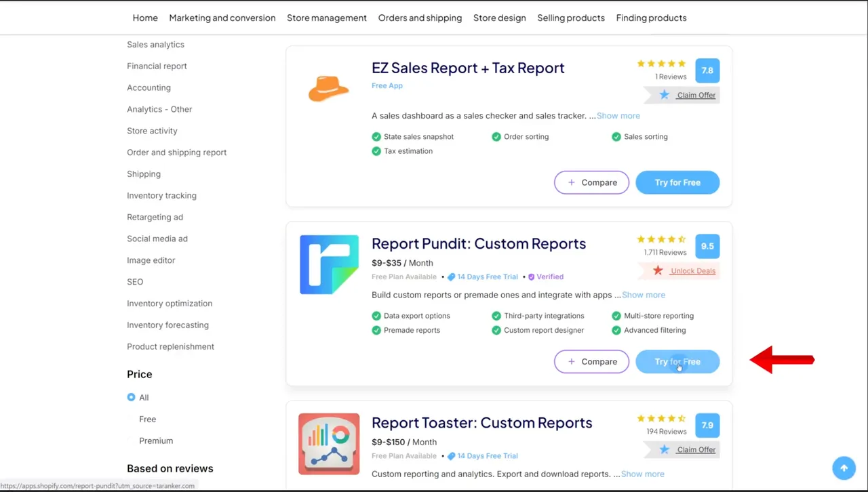Expand Report Pundit description with Show more
Viewport: 868px width, 492px height.
click(x=643, y=295)
